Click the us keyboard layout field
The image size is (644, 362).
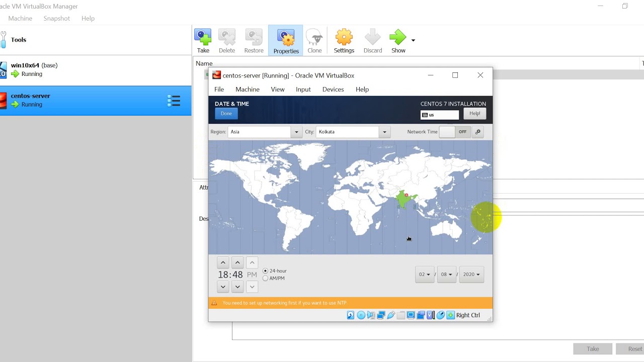440,115
